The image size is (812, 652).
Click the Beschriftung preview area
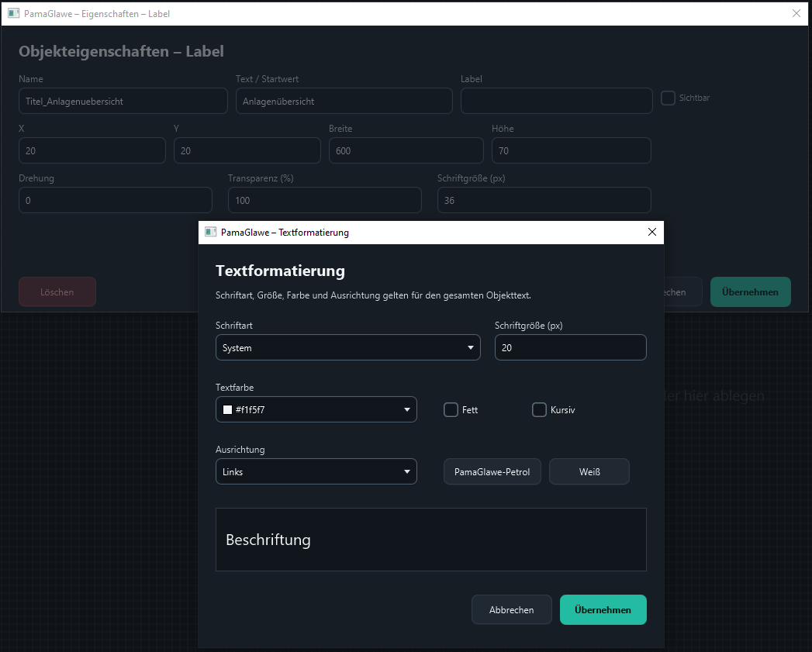coord(431,540)
